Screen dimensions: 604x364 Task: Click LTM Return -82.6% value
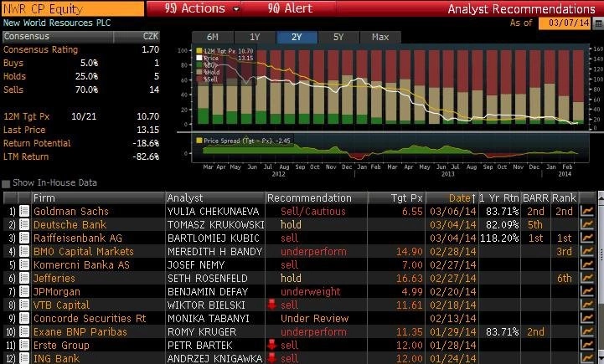tap(146, 157)
